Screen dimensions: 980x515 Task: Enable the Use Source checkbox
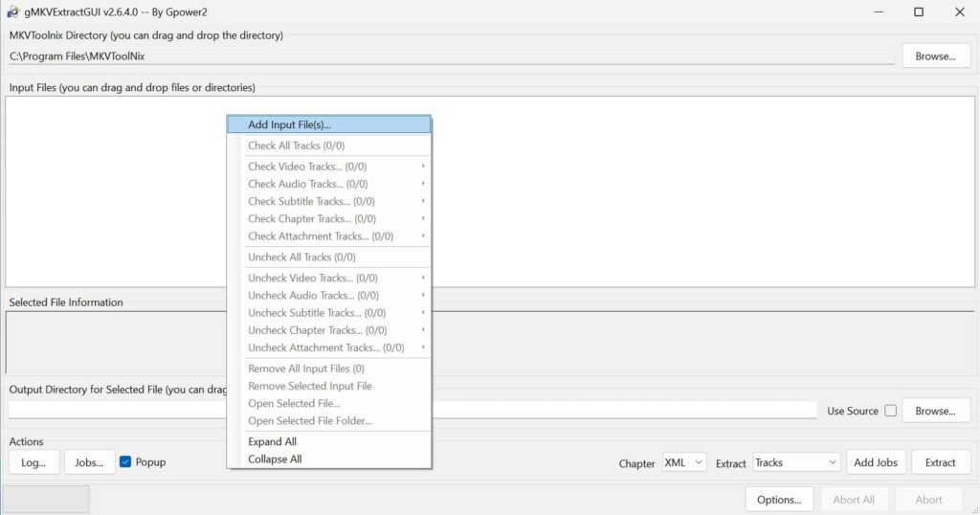[x=891, y=411]
